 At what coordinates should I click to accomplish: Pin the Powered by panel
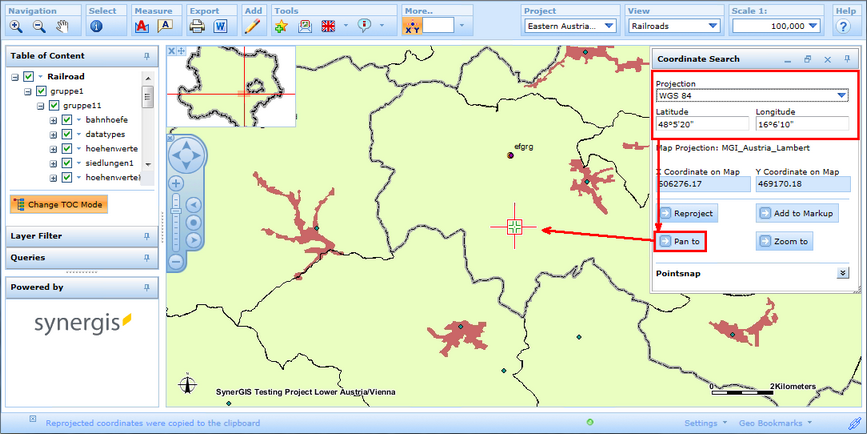coord(147,288)
